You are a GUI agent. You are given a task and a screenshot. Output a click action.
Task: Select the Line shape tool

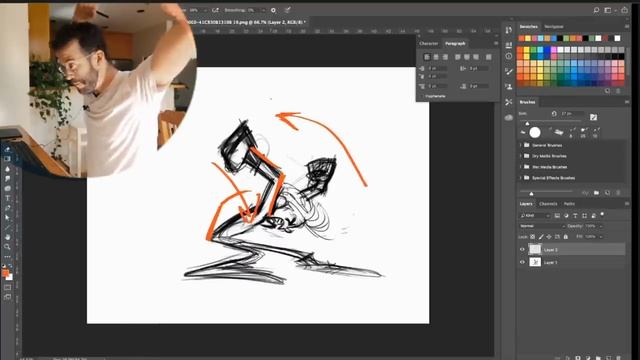7,227
